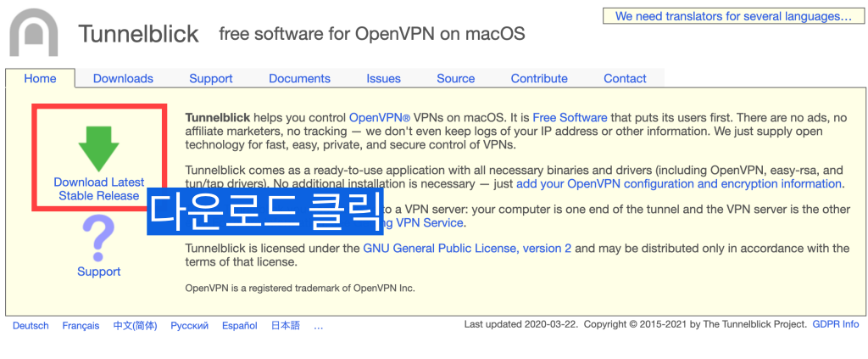This screenshot has width=868, height=359.
Task: Click 'Download Latest Stable Release' link
Action: tap(99, 189)
